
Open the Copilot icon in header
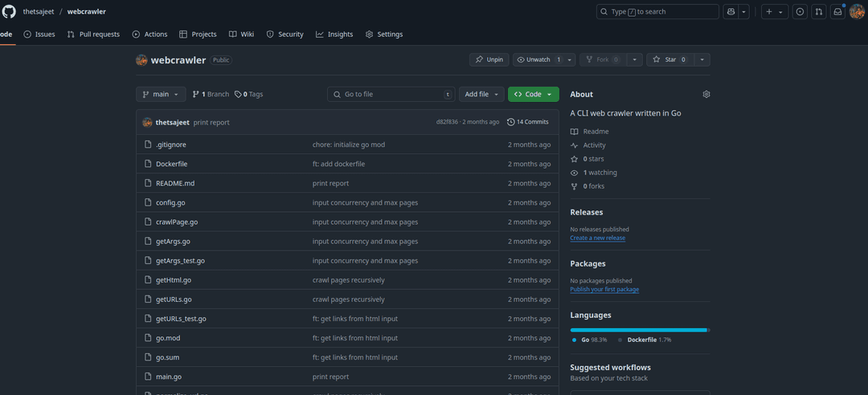point(731,12)
